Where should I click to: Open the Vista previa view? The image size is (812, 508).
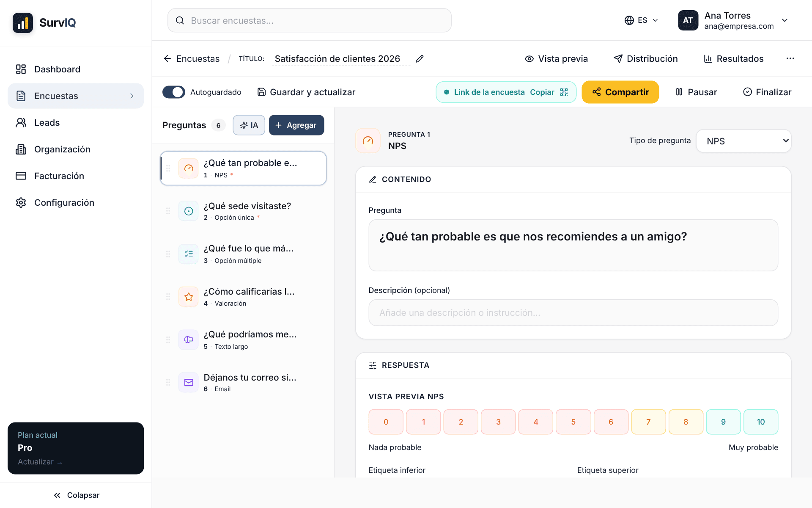556,59
